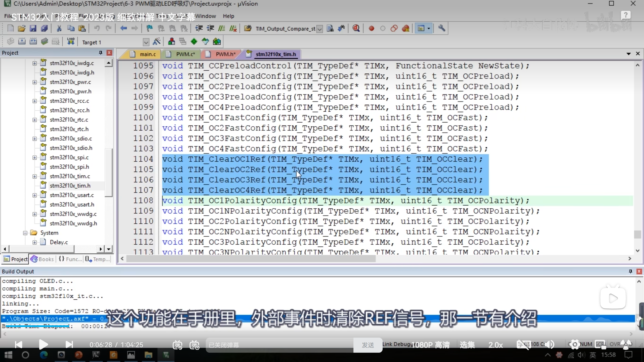Switch to main.c tab
The height and width of the screenshot is (362, 644).
[x=147, y=54]
